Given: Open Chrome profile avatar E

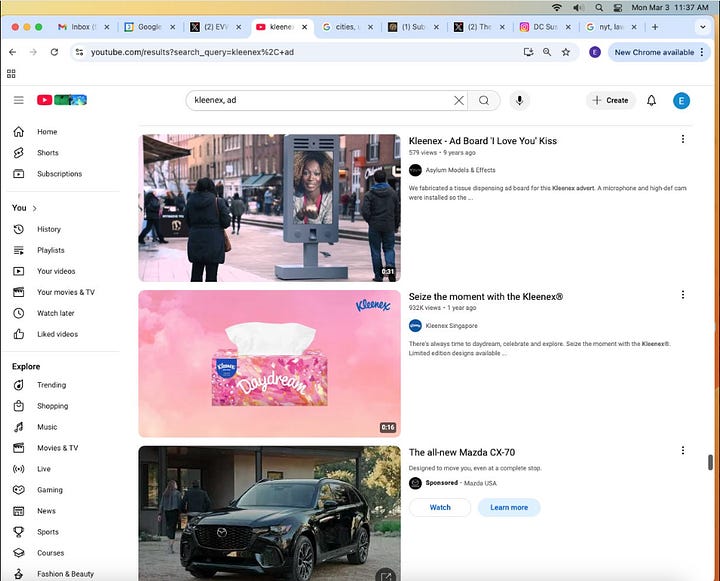Looking at the screenshot, I should [595, 52].
